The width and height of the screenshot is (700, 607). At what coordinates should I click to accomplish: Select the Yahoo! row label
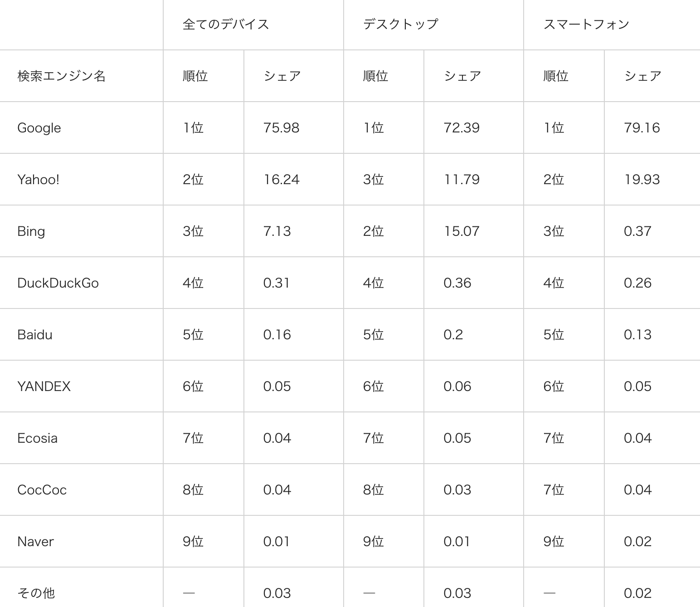click(38, 180)
